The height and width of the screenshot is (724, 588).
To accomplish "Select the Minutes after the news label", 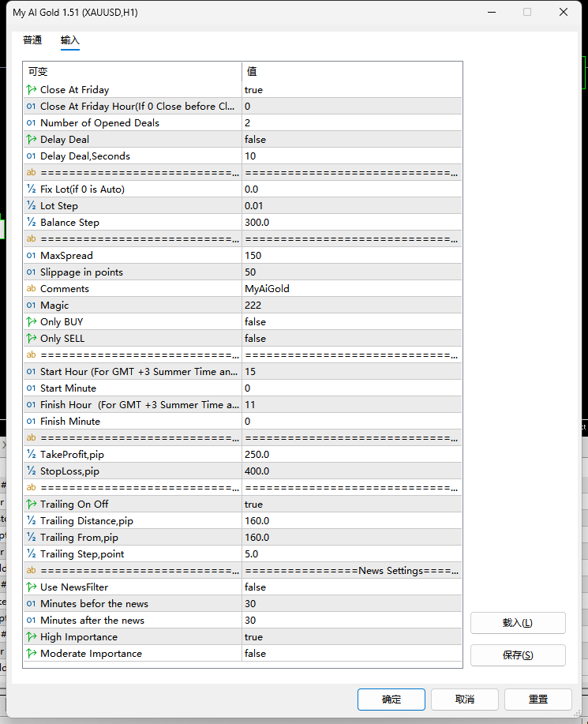I will pos(92,620).
